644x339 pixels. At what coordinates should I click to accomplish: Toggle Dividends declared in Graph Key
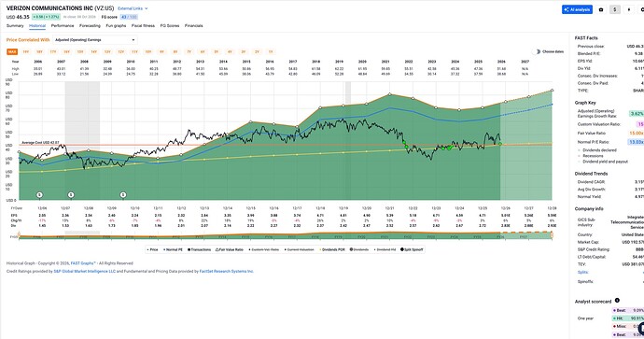click(596, 150)
